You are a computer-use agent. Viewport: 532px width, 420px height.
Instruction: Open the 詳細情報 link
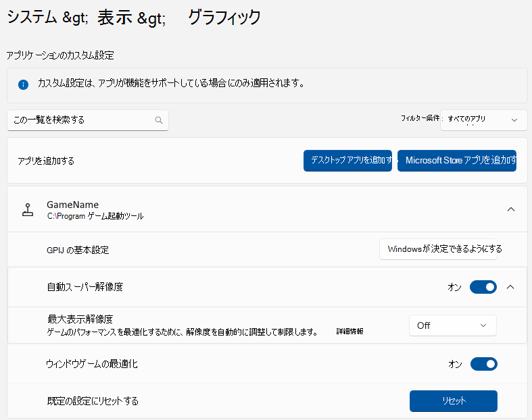click(x=349, y=332)
